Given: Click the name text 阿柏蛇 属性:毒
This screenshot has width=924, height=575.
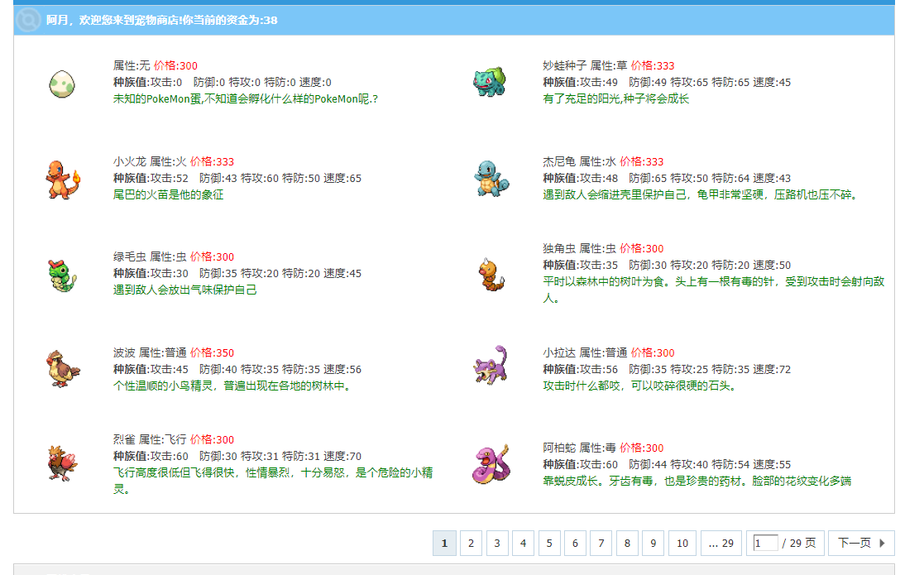Looking at the screenshot, I should pyautogui.click(x=579, y=448).
